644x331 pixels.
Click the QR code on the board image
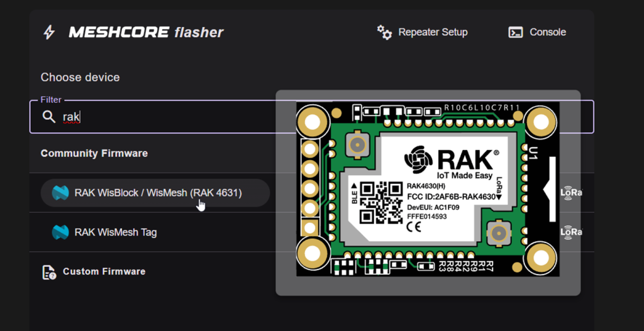coord(380,203)
